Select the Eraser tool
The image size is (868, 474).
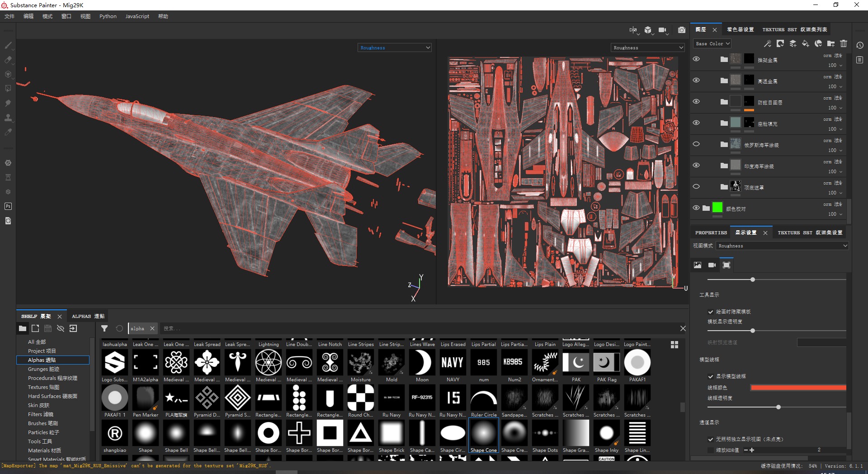point(8,60)
